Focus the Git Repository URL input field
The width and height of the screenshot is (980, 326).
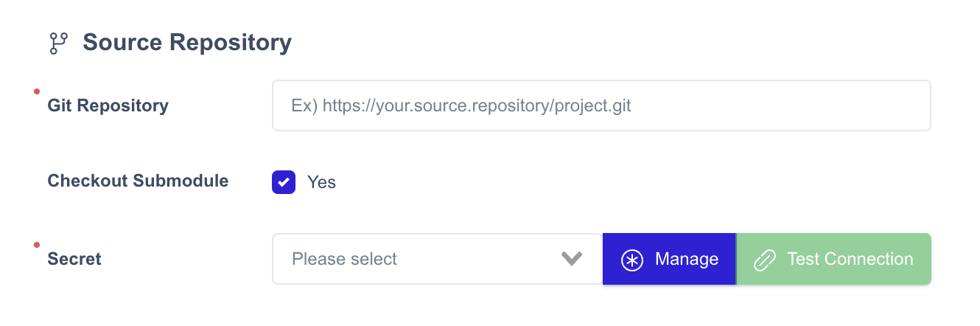tap(601, 105)
